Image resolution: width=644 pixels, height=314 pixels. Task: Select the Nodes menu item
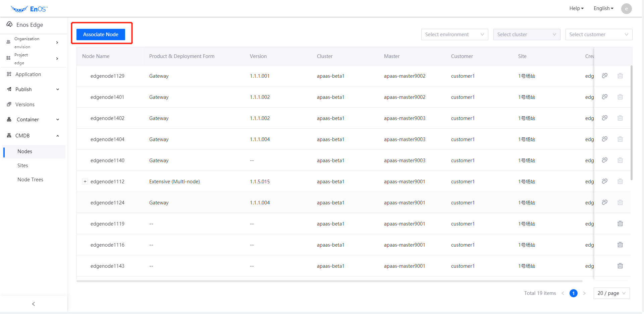[x=34, y=151]
